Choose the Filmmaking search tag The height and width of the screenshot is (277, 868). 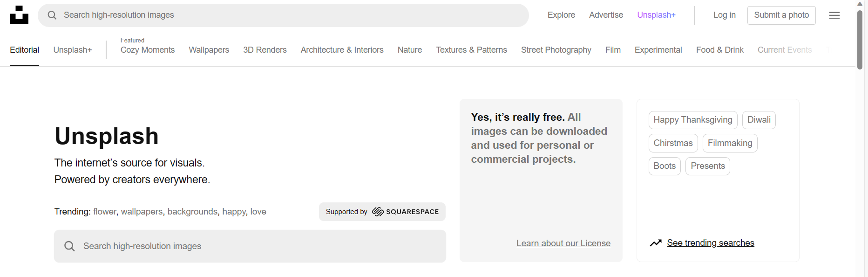coord(730,143)
